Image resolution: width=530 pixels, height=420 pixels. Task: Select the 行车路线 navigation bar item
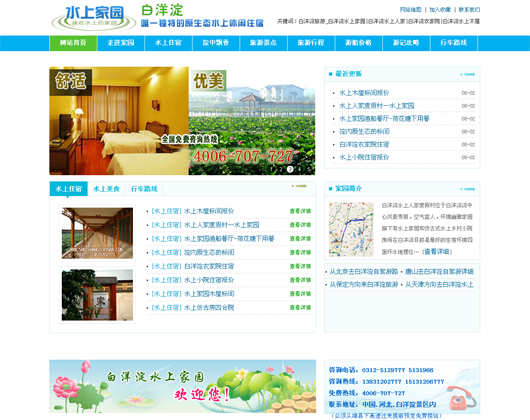pyautogui.click(x=454, y=43)
